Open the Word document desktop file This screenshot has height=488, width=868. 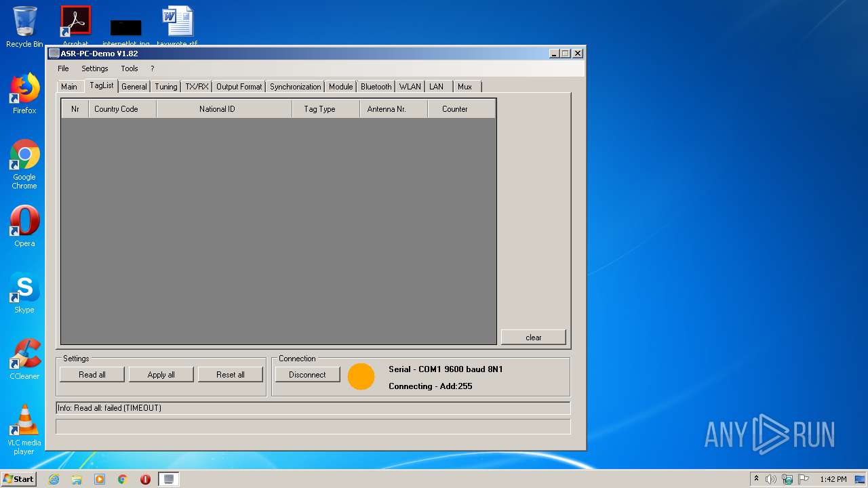pyautogui.click(x=178, y=24)
